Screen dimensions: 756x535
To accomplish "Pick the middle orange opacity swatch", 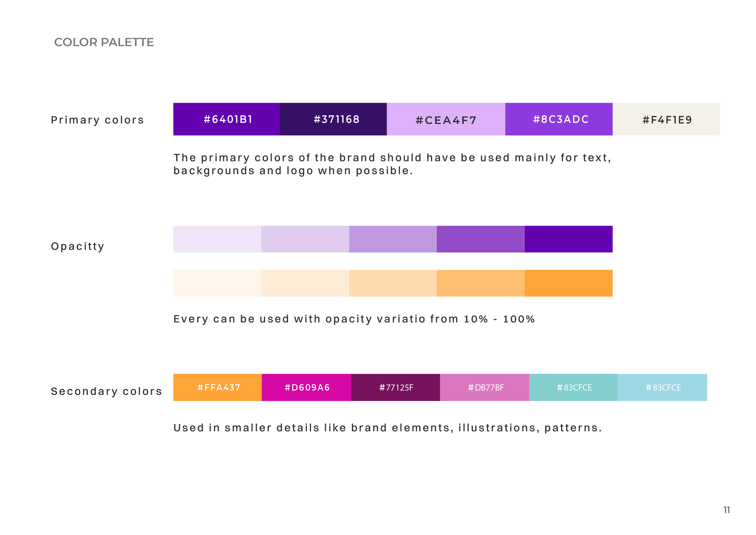I will (393, 283).
